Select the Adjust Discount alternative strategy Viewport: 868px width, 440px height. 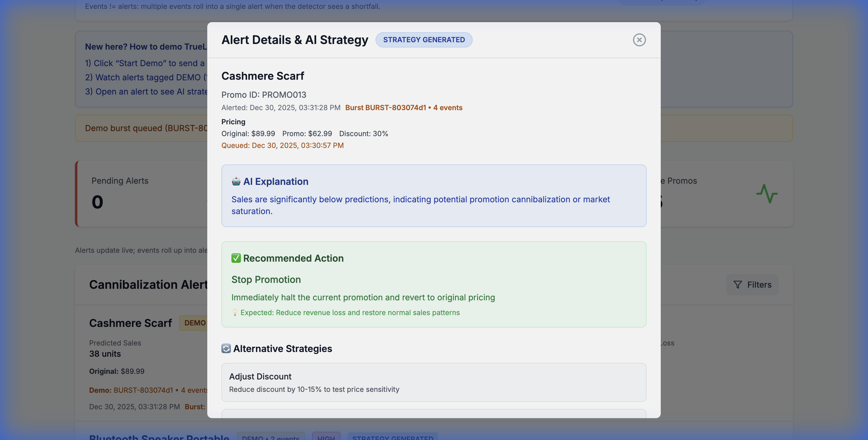point(433,382)
